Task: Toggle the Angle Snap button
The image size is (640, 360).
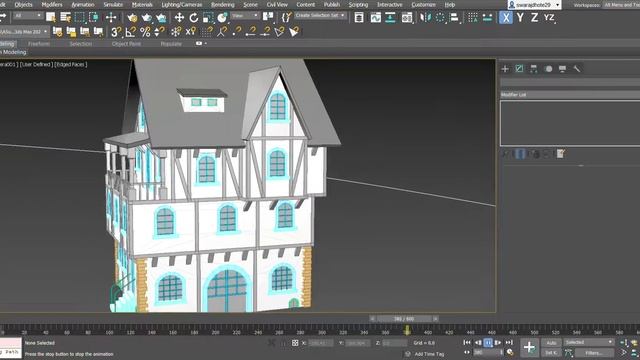Action: point(131,31)
